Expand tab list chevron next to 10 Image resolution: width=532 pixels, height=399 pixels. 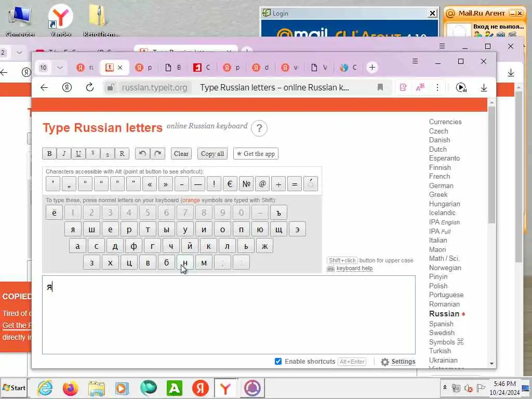(60, 68)
